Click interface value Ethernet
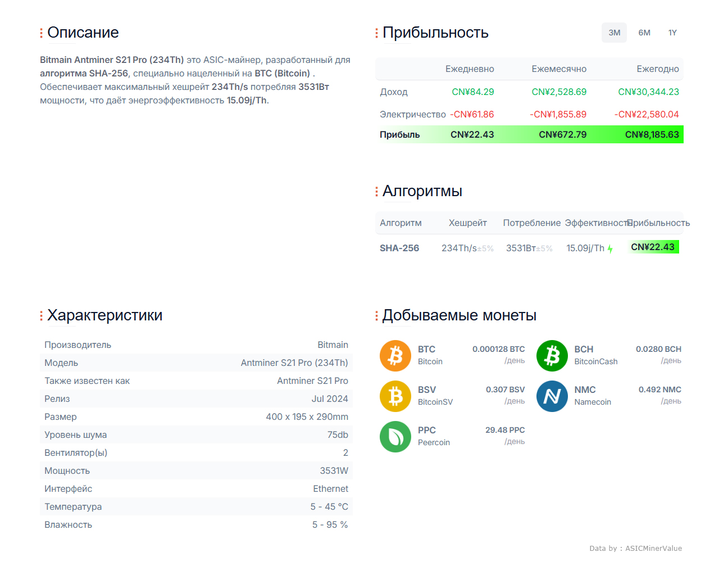The width and height of the screenshot is (728, 584). [x=330, y=488]
